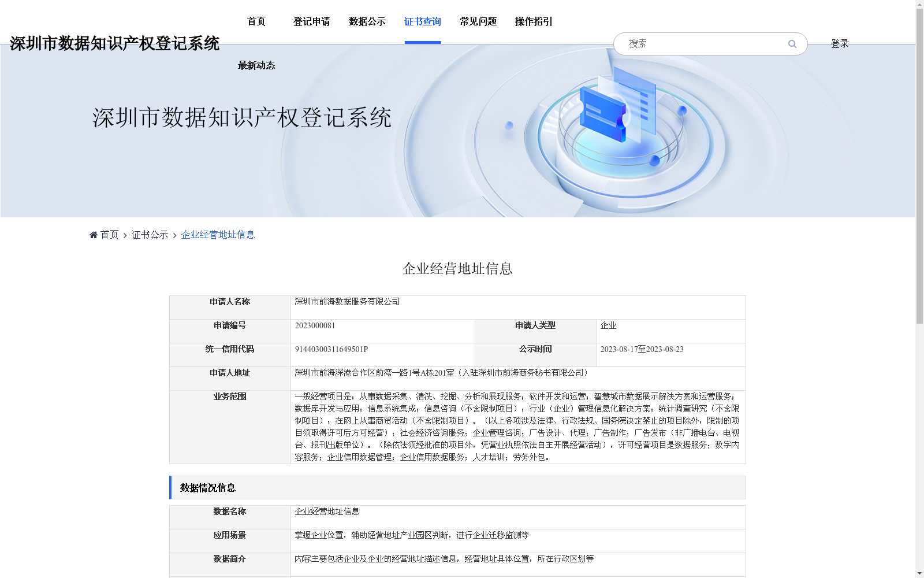Click 企业经营地址信息 breadcrumb link

point(218,235)
